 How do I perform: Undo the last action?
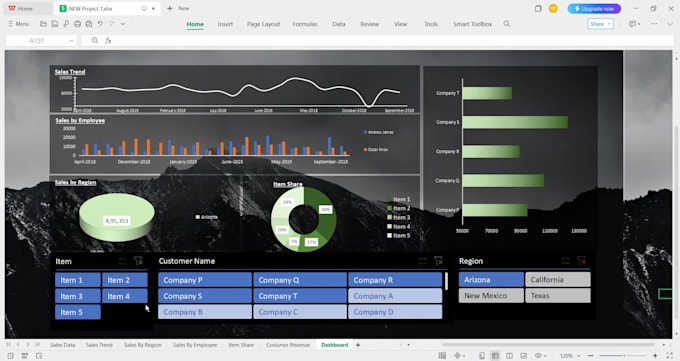point(100,24)
